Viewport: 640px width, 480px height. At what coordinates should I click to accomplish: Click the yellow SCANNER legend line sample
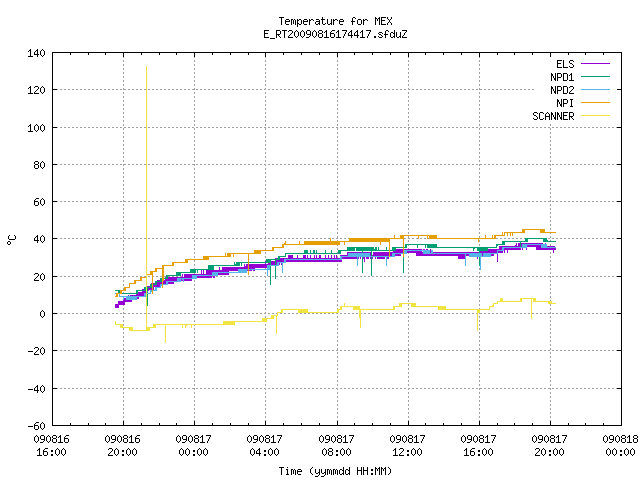point(595,116)
